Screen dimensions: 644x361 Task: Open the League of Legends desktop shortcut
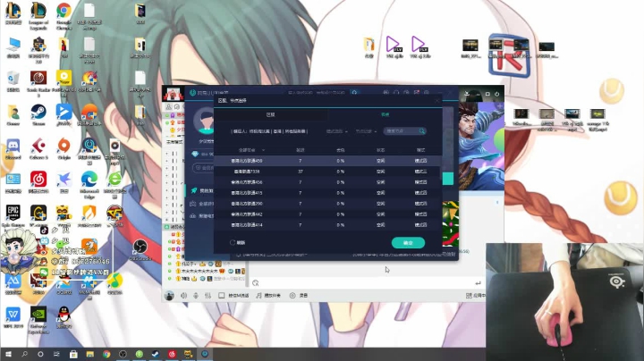point(38,16)
